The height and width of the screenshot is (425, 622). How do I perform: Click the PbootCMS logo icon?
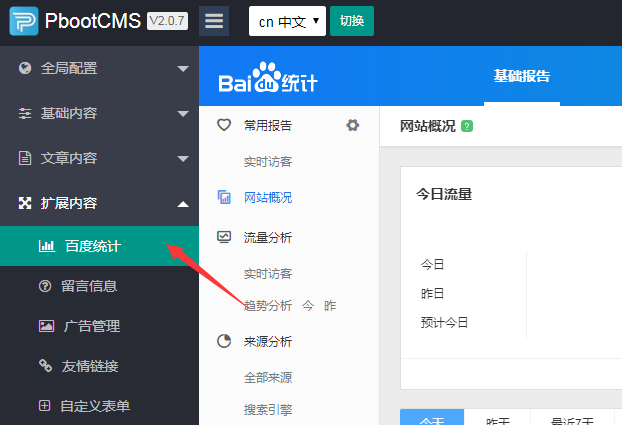click(24, 21)
